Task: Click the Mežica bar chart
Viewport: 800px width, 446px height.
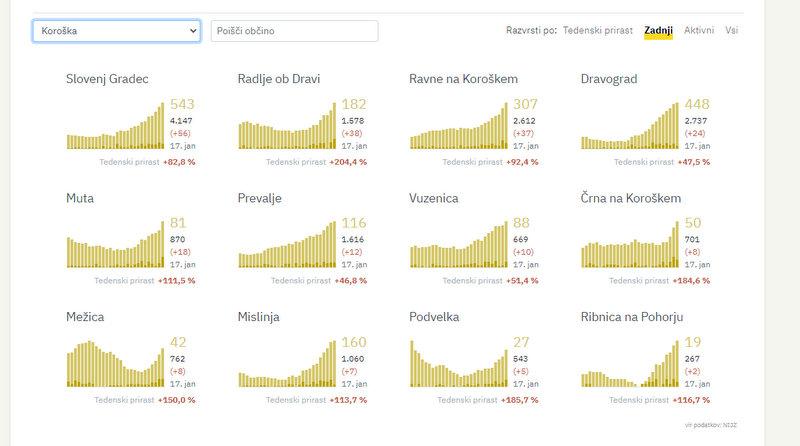Action: click(x=115, y=366)
